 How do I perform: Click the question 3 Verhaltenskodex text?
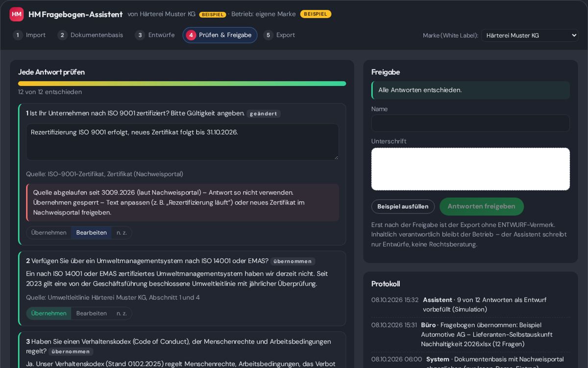click(x=178, y=346)
